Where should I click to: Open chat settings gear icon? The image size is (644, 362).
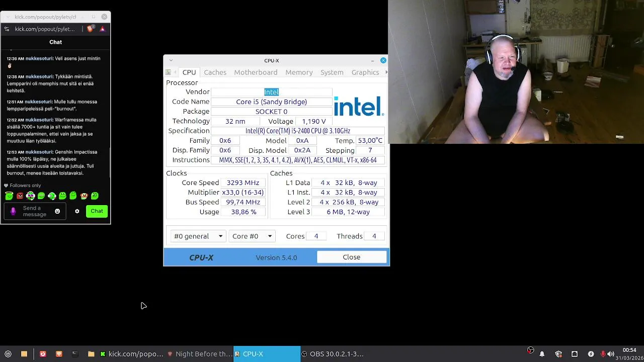77,211
